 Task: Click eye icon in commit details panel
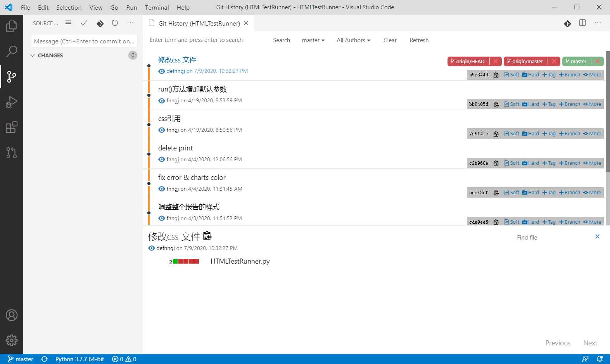152,248
